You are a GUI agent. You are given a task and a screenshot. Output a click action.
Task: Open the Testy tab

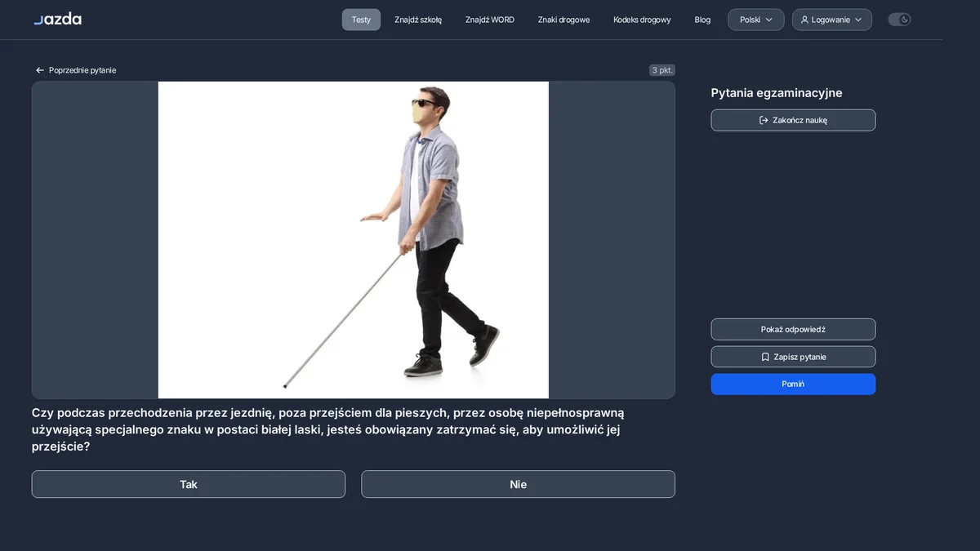pos(361,20)
